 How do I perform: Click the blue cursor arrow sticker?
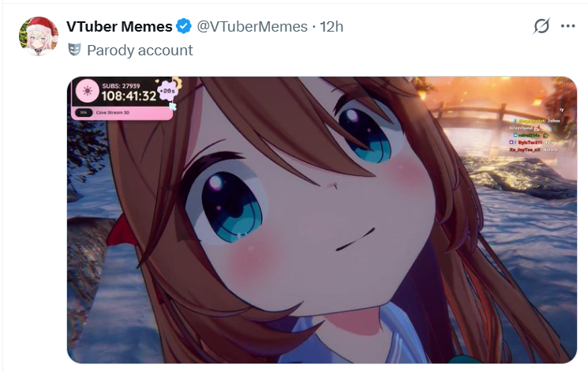[x=173, y=107]
